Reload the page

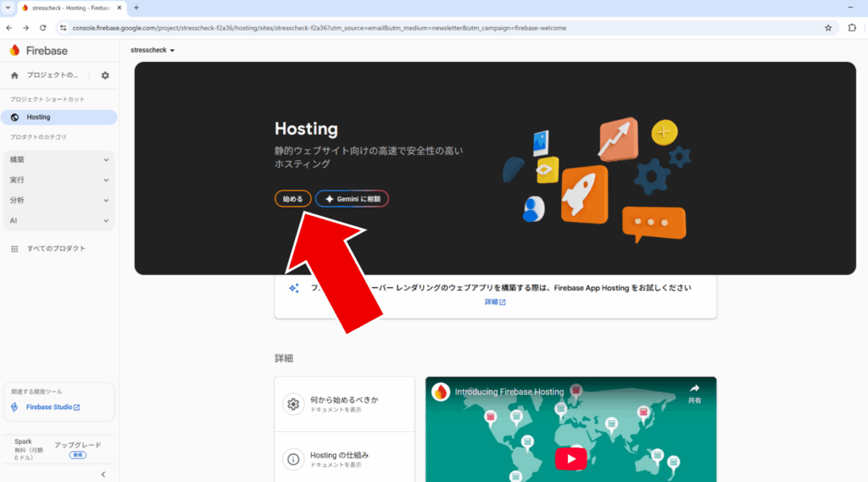pos(42,28)
